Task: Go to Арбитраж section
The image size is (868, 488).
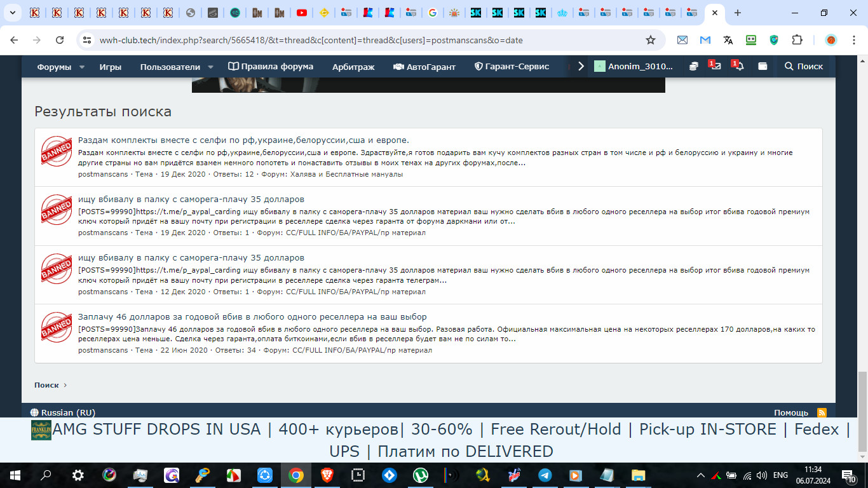Action: coord(353,67)
